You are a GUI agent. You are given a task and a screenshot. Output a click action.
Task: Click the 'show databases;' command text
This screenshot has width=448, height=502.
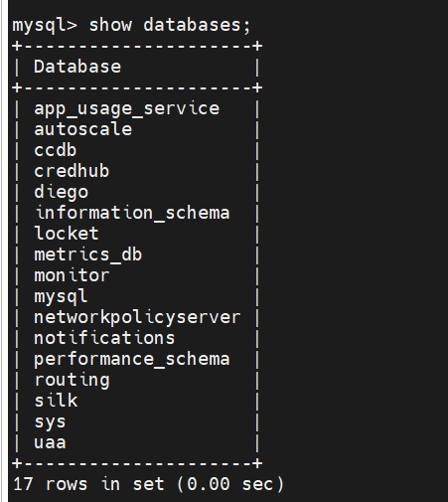(x=170, y=25)
